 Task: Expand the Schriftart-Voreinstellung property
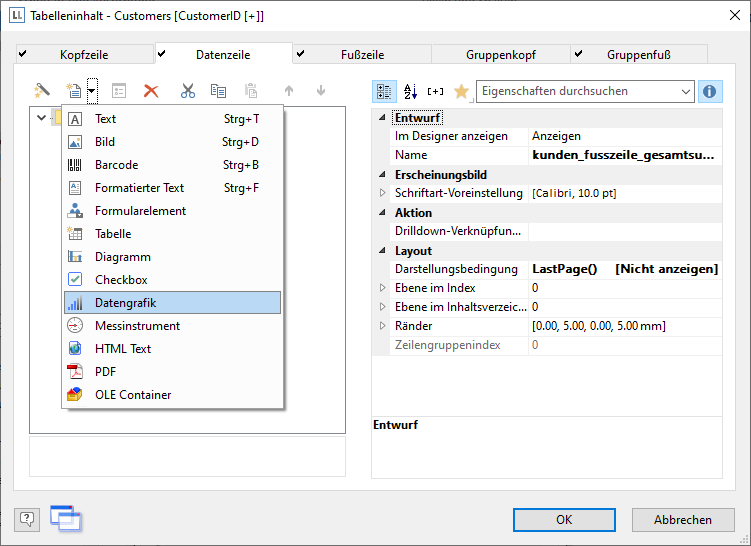point(381,193)
